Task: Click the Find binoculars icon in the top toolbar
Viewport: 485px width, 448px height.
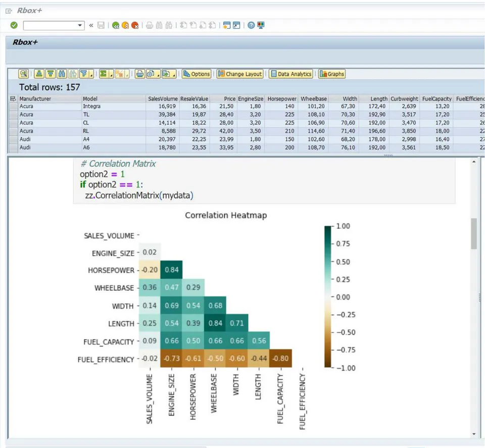Action: tap(159, 25)
